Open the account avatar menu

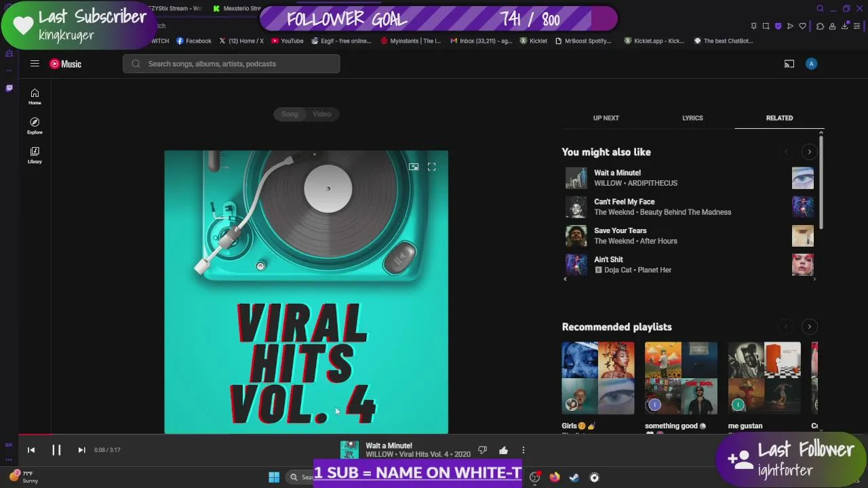point(811,64)
